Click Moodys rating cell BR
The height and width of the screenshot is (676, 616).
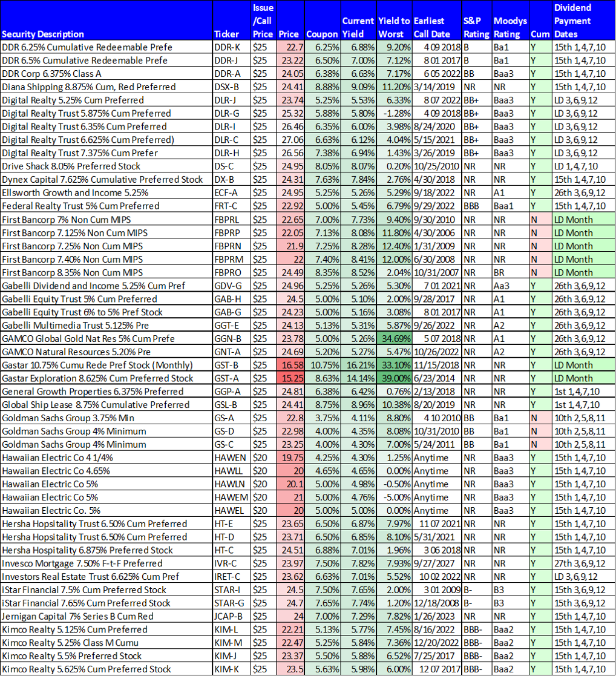click(x=510, y=272)
